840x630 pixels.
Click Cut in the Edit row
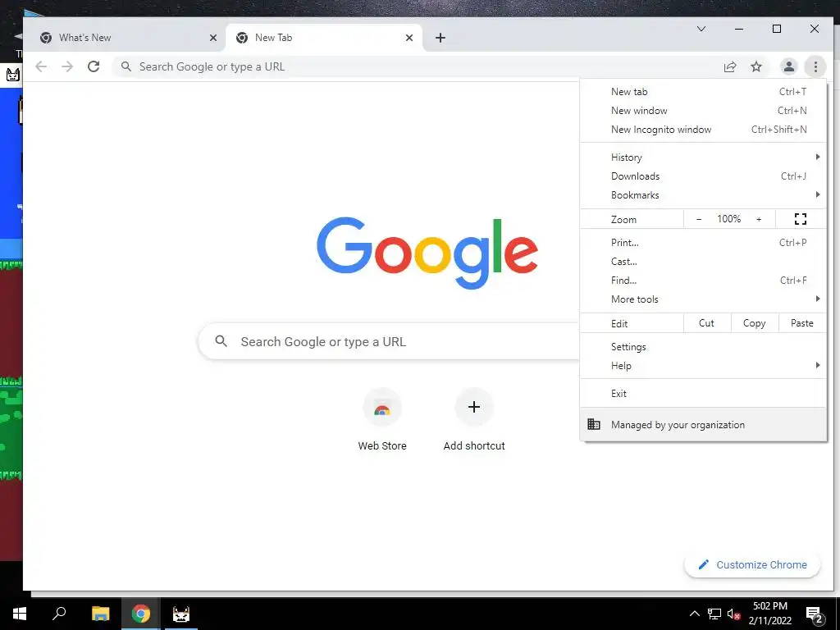706,323
